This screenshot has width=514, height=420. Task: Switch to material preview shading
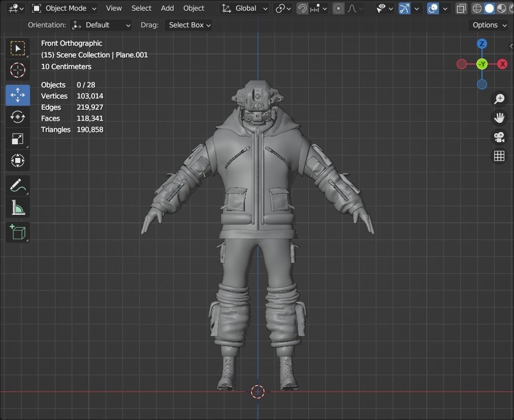click(x=501, y=9)
